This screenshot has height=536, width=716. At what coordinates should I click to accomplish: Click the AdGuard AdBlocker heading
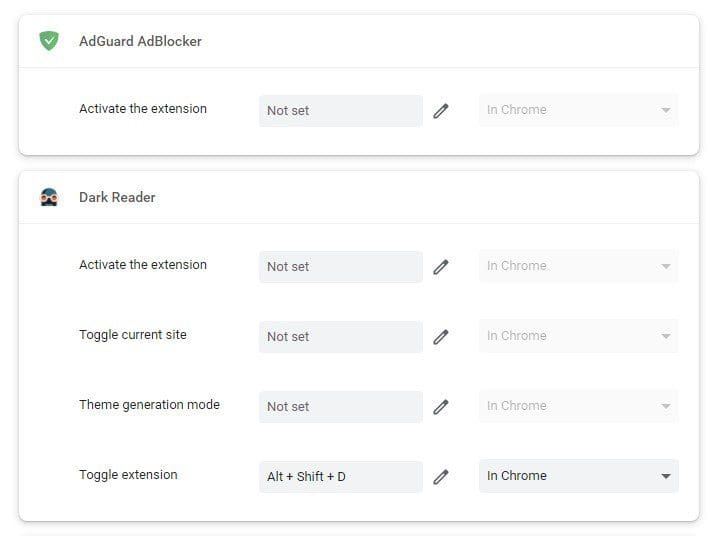[x=140, y=41]
